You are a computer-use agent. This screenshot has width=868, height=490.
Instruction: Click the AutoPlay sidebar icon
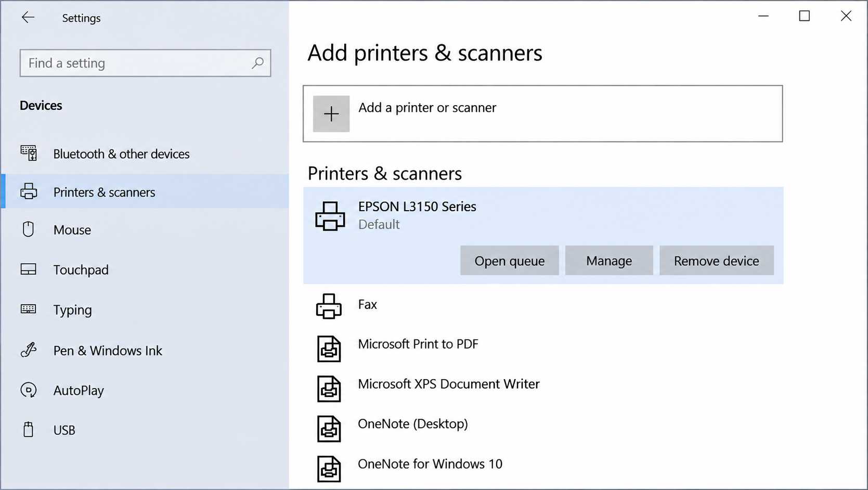pyautogui.click(x=29, y=390)
